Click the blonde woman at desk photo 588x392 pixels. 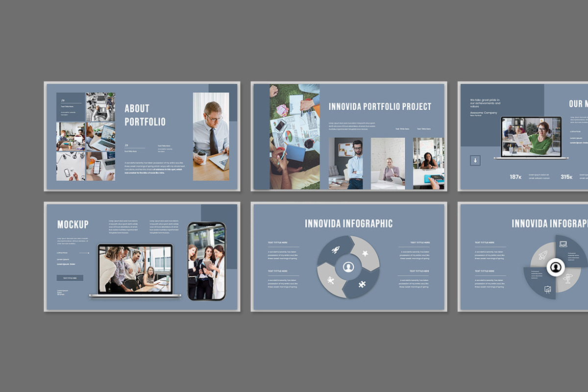point(388,163)
